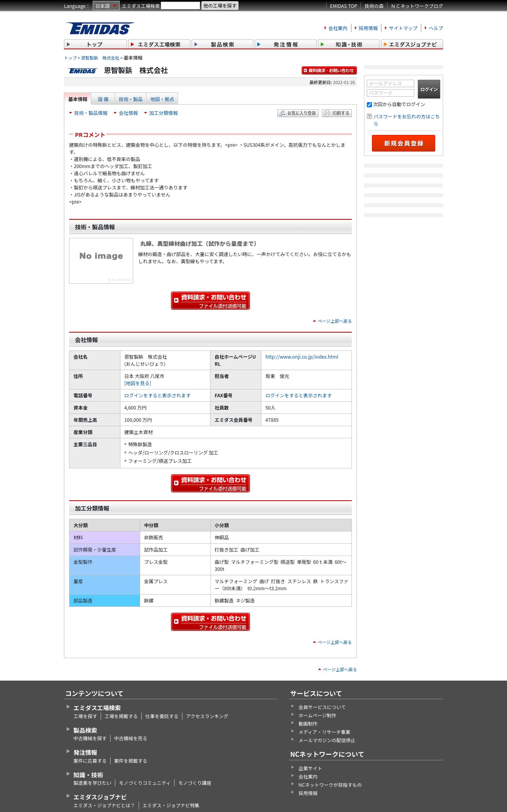Open EMIDAS TOP link
The image size is (507, 812).
point(344,6)
